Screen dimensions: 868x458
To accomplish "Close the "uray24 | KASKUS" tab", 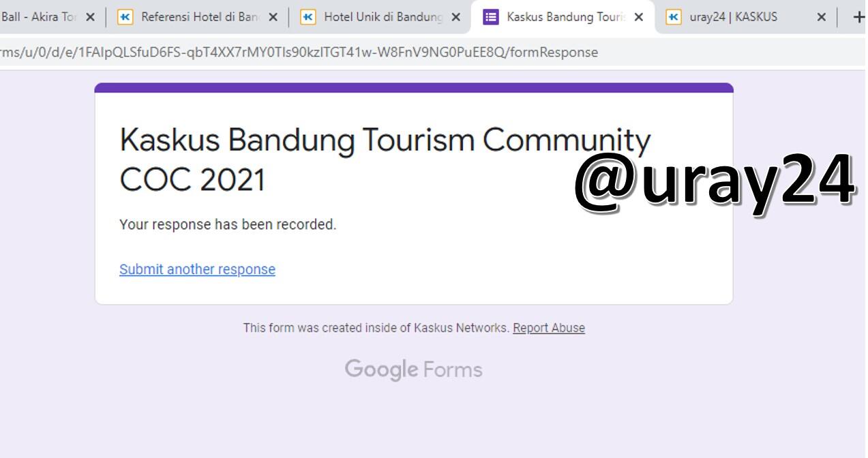I will (821, 17).
